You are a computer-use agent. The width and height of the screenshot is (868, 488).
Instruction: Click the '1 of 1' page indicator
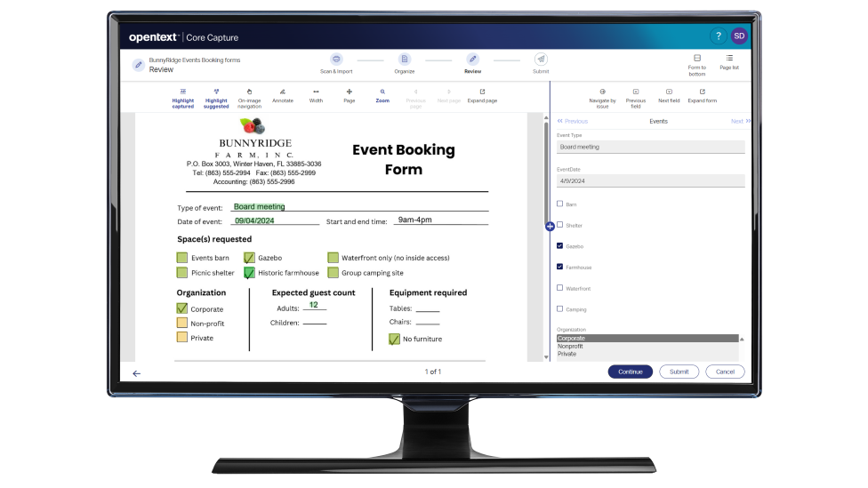pos(433,372)
